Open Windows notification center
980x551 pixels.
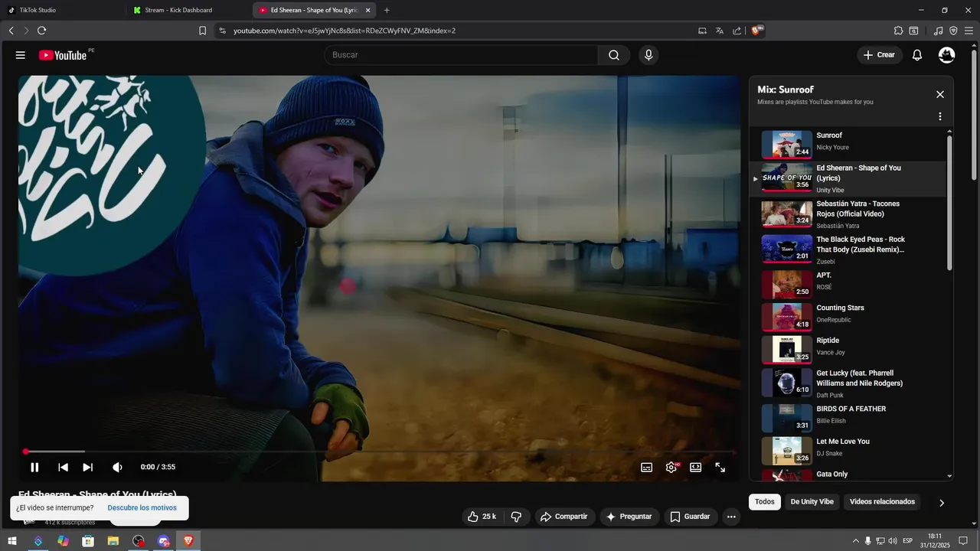(x=964, y=541)
